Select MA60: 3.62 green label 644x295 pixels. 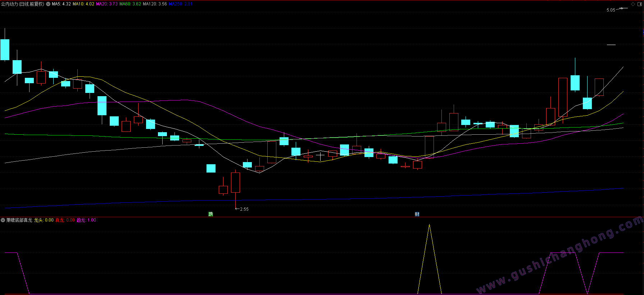point(130,4)
